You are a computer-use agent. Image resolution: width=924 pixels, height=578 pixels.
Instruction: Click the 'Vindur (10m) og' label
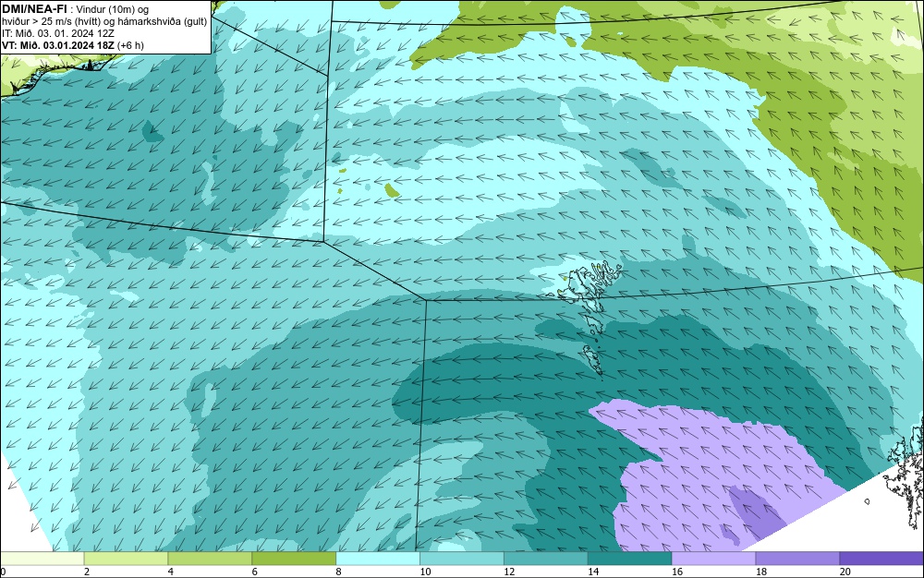point(113,10)
